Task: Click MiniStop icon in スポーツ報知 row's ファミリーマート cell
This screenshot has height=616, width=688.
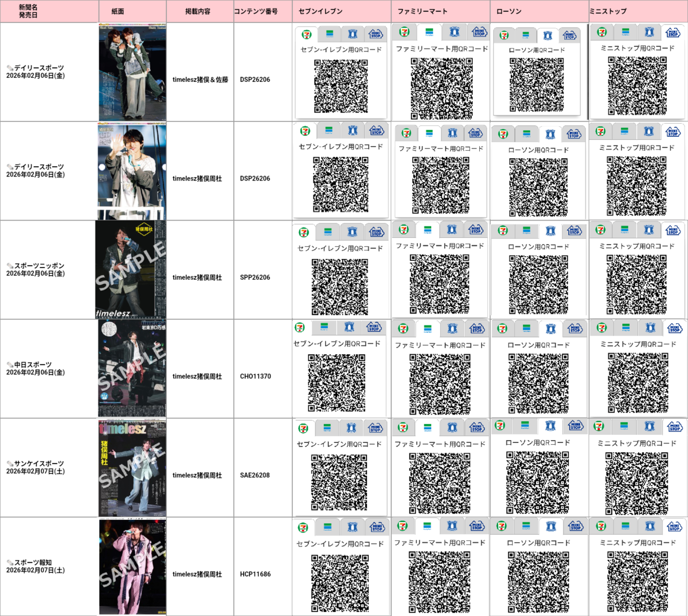Action: tap(477, 525)
